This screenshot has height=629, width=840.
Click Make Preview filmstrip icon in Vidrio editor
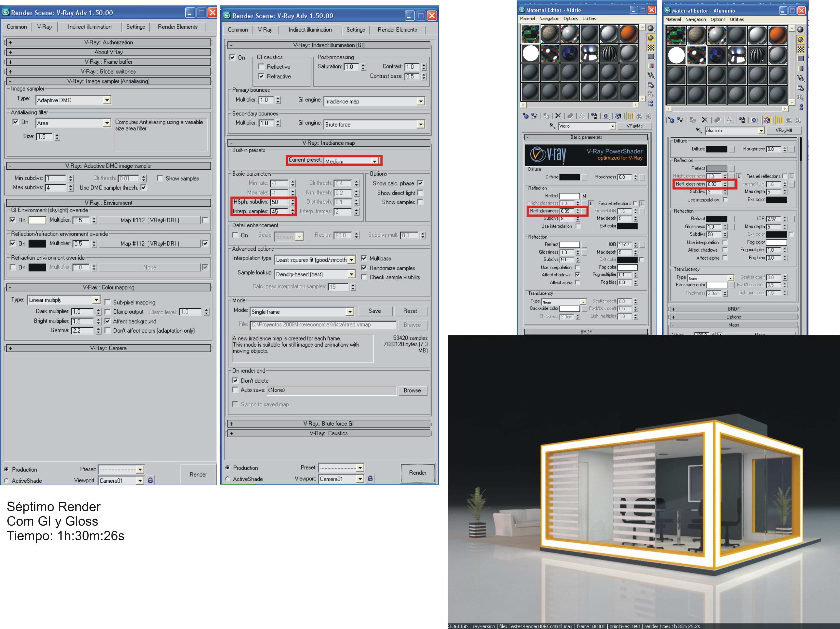(651, 76)
